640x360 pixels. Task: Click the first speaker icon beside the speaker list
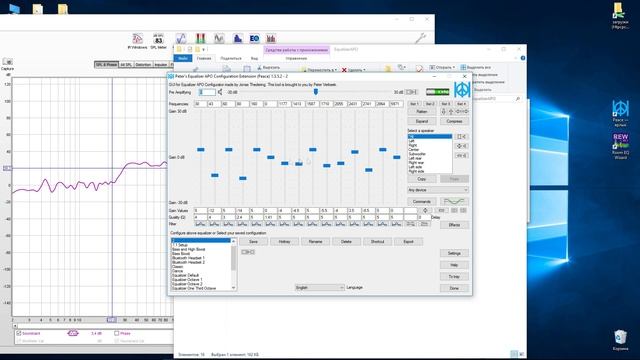point(461,136)
